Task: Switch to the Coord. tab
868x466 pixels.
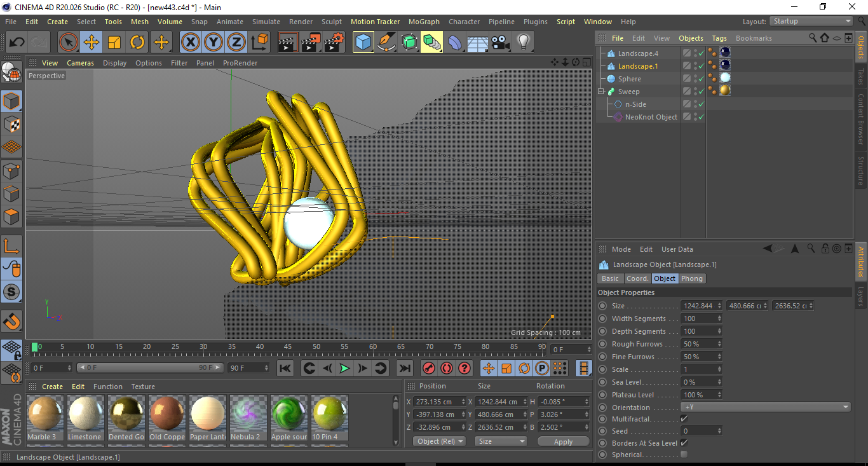Action: 637,278
